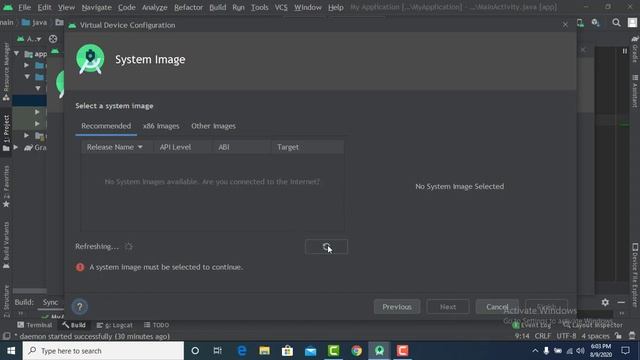Open the Help menu
Image resolution: width=640 pixels, height=360 pixels.
pos(336,7)
